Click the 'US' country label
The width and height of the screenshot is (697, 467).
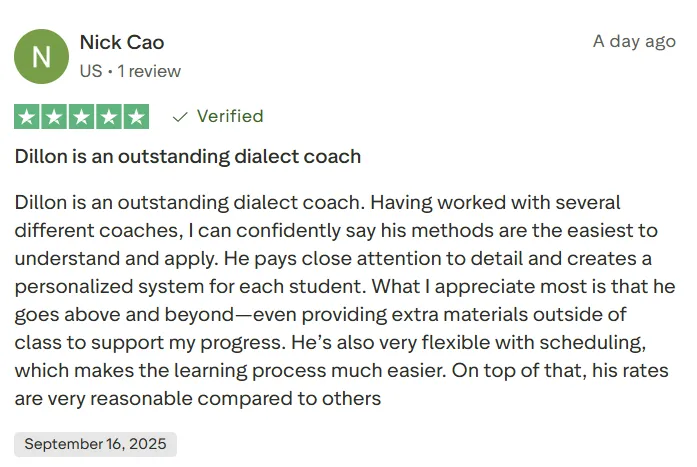90,71
